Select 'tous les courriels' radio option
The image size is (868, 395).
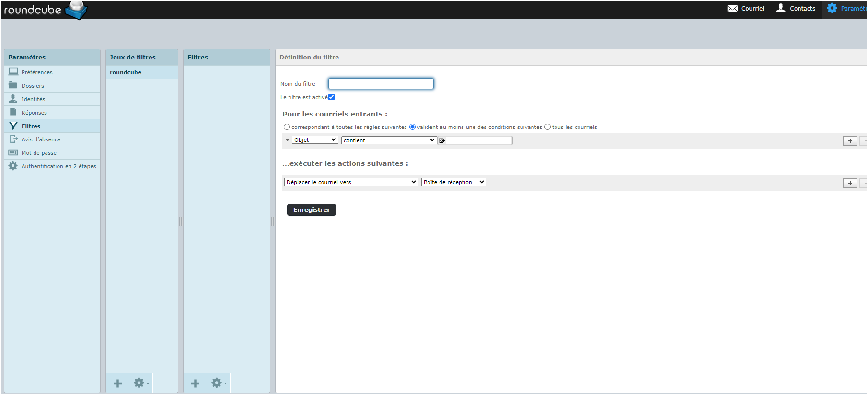[547, 127]
